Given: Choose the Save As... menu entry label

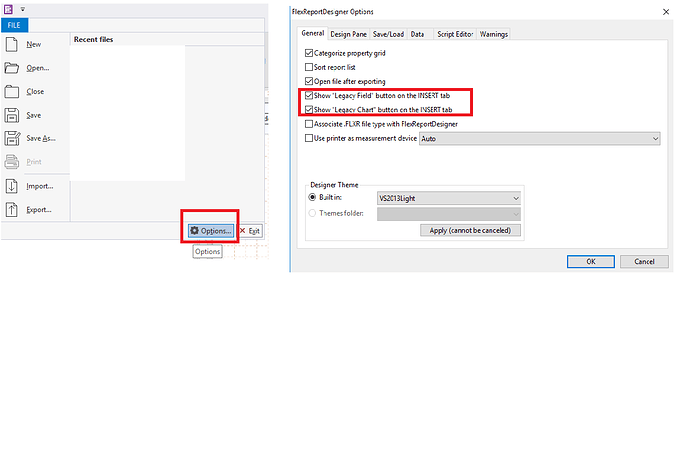Looking at the screenshot, I should [x=40, y=138].
